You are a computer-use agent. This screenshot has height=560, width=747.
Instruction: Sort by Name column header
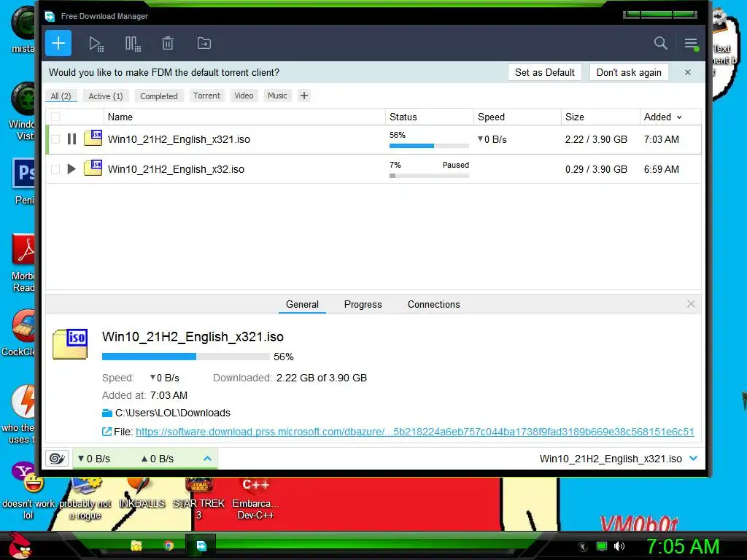click(120, 117)
